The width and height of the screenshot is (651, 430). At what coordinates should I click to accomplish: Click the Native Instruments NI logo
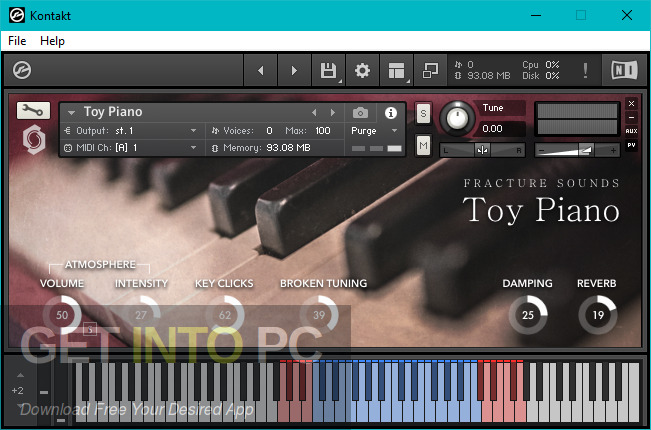click(624, 70)
